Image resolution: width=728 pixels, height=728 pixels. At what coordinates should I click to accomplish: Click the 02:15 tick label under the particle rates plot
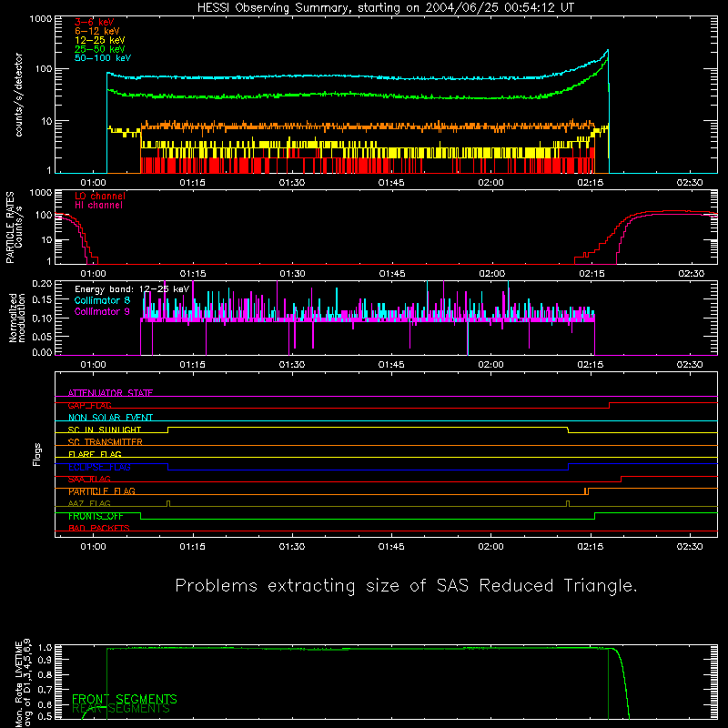tap(592, 274)
